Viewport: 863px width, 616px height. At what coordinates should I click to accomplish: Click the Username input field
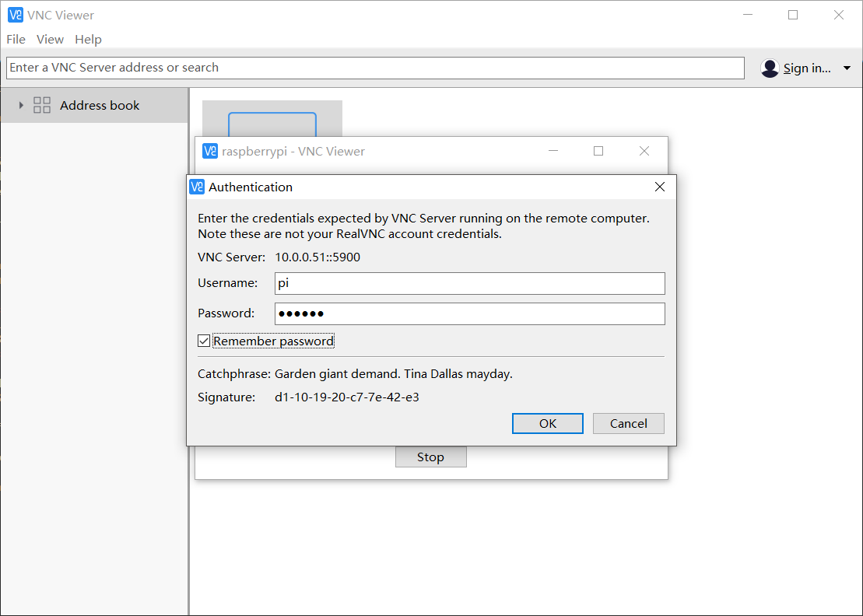(469, 283)
